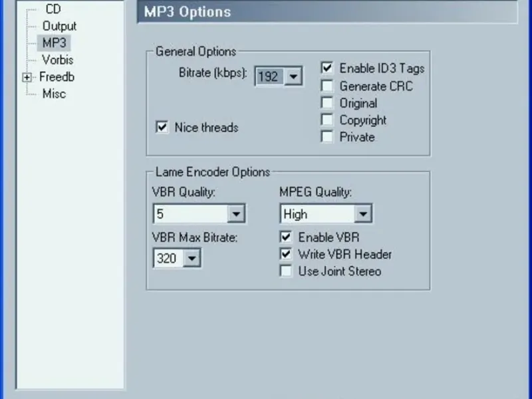
Task: Click the General Options group label
Action: [196, 52]
